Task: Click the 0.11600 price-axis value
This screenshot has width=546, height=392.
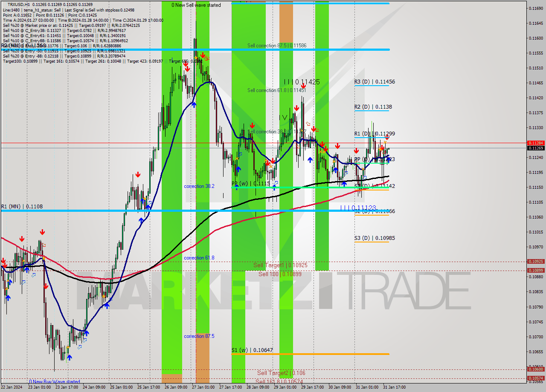Action: 535,38
